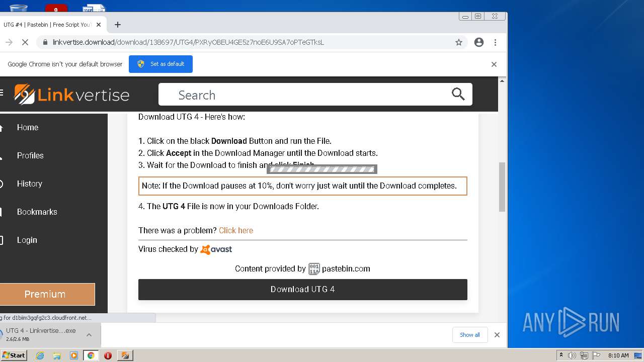Click the Download UTG 4 button
The width and height of the screenshot is (644, 362).
[x=303, y=290]
